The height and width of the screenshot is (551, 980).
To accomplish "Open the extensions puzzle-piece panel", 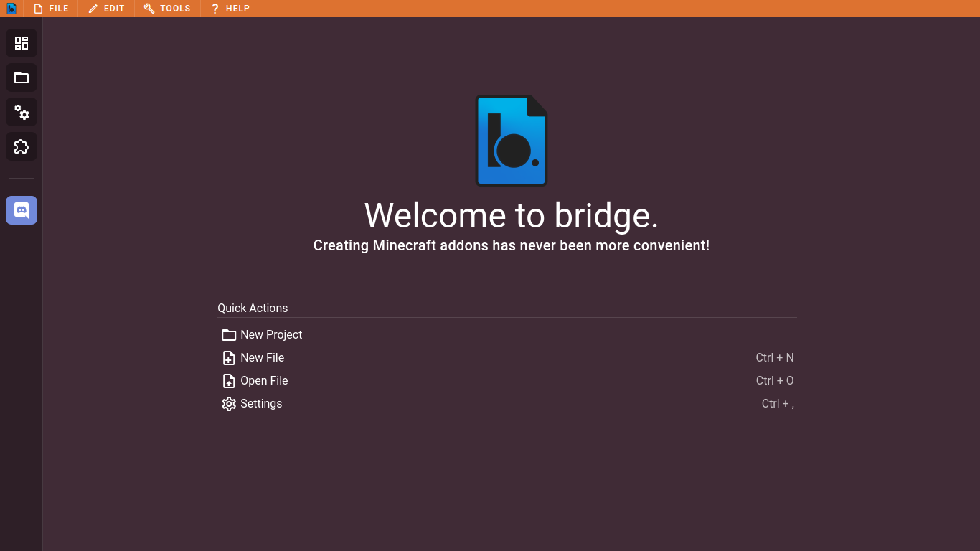I will pos(22,146).
